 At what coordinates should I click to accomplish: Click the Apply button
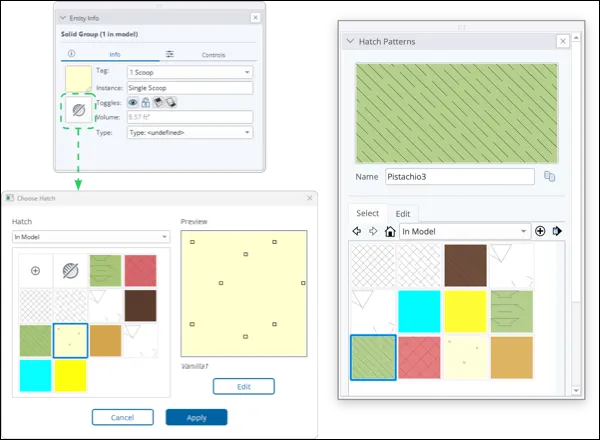coord(196,417)
